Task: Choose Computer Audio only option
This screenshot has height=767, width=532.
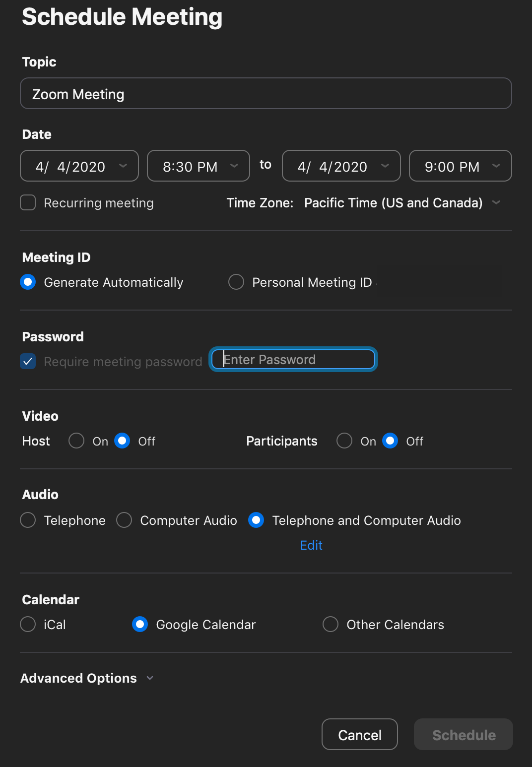Action: (124, 520)
